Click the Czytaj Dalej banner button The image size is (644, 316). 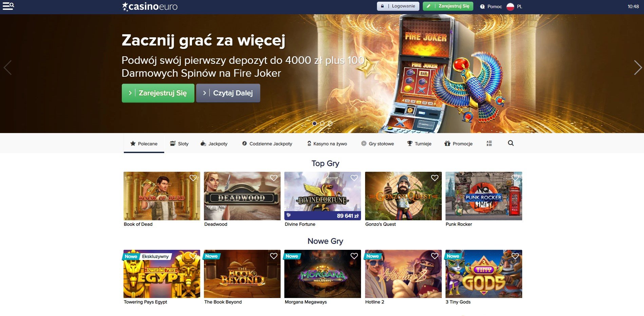228,93
